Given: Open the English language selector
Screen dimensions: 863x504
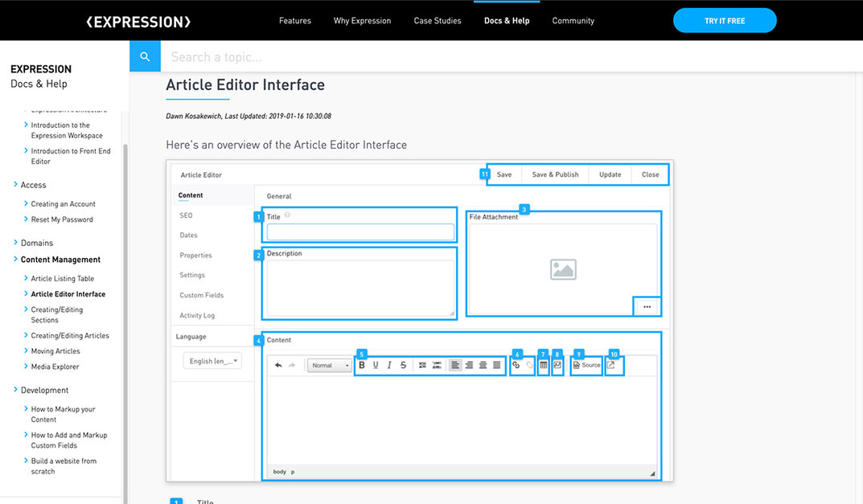Looking at the screenshot, I should coord(212,360).
